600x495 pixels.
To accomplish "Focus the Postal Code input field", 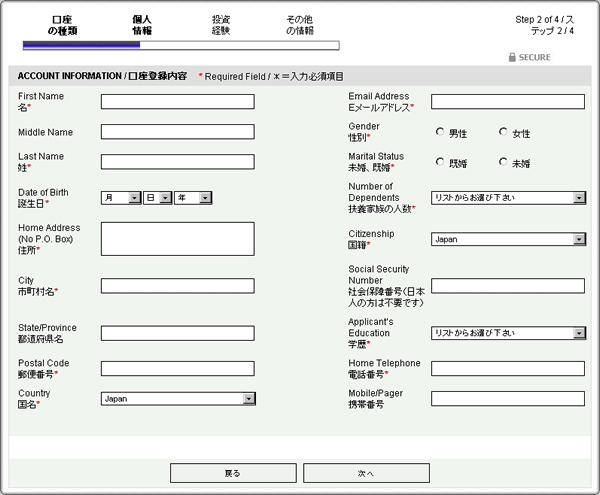I will 178,369.
